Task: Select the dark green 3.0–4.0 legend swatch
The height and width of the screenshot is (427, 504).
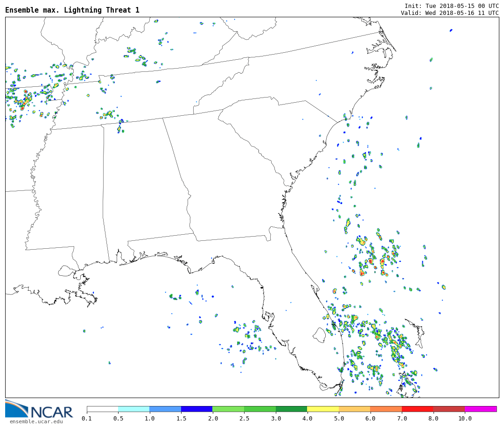Action: [291, 409]
